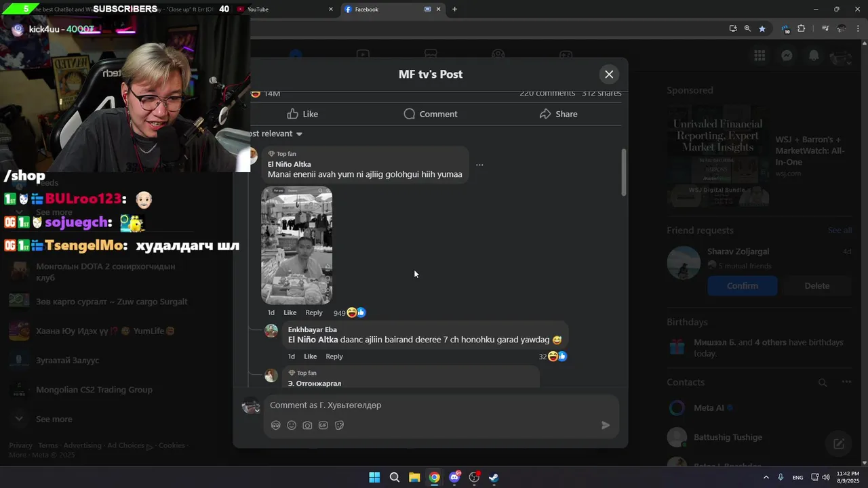Open options menu for El Niño Altka comment
868x488 pixels.
(479, 165)
